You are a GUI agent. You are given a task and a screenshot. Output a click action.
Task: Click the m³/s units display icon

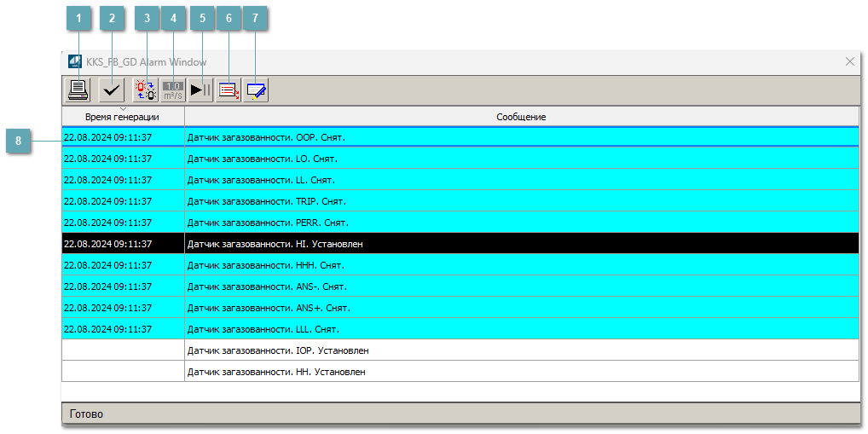click(x=173, y=90)
